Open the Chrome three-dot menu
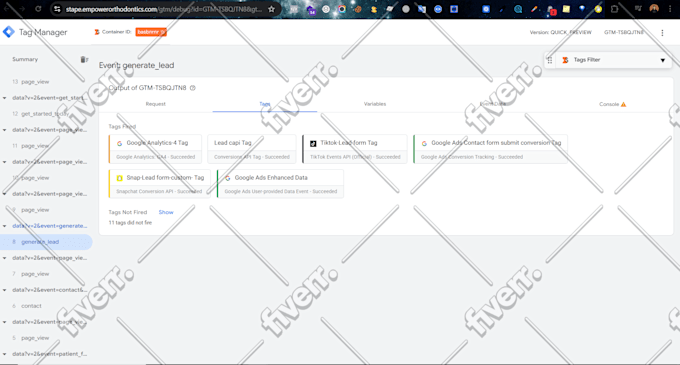Image resolution: width=680 pixels, height=365 pixels. (670, 9)
